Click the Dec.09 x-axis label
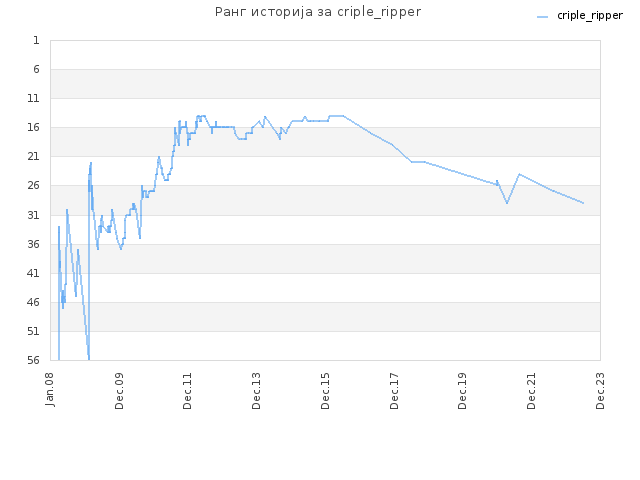 (119, 391)
